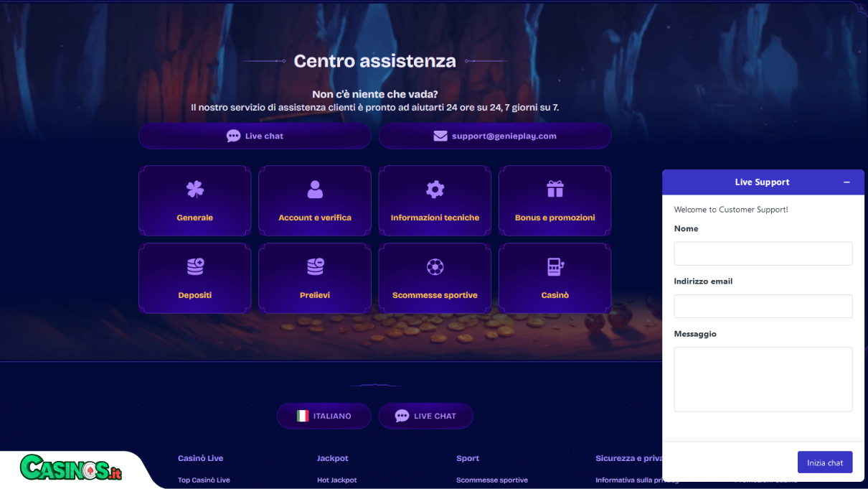Image resolution: width=868 pixels, height=489 pixels.
Task: Open the Hot Jackpot footer link
Action: tap(336, 480)
